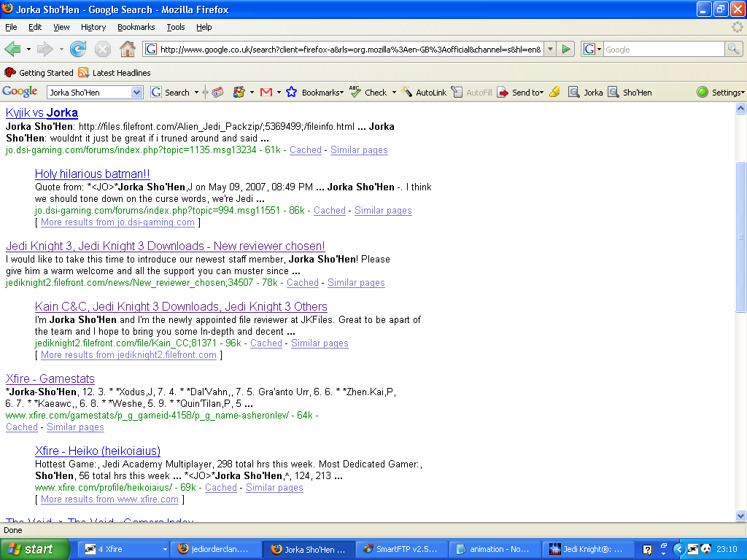Open the Tools menu
This screenshot has height=560, width=747.
click(x=175, y=27)
